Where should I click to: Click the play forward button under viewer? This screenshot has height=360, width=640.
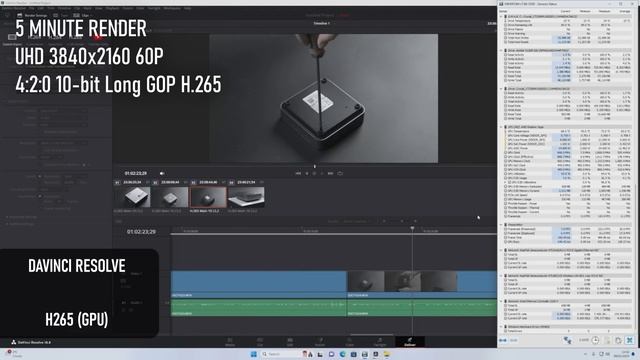click(322, 173)
